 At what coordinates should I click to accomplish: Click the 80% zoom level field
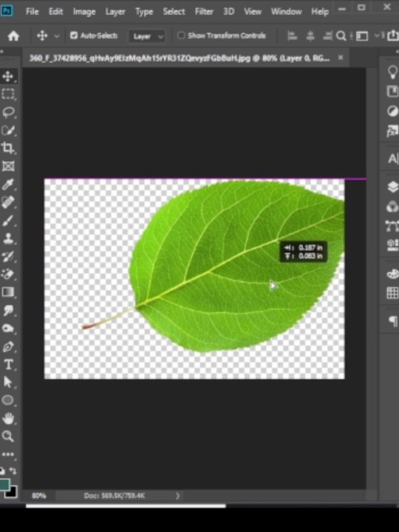point(38,496)
